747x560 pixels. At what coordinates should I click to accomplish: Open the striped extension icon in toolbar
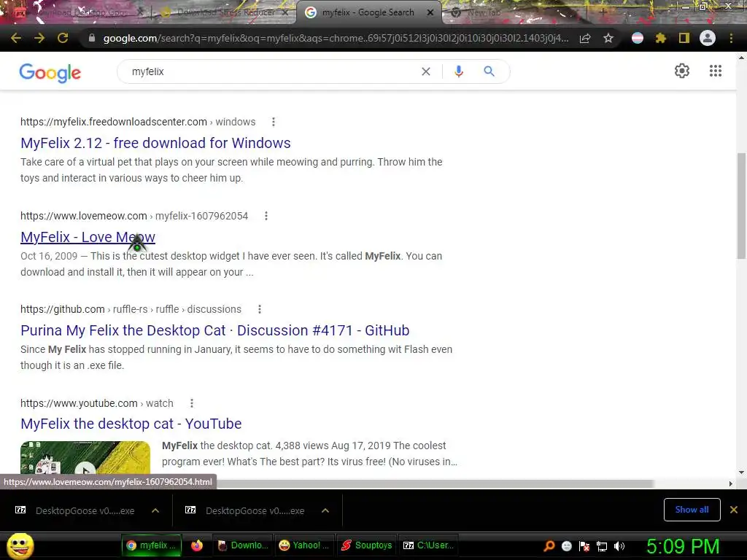pyautogui.click(x=638, y=38)
